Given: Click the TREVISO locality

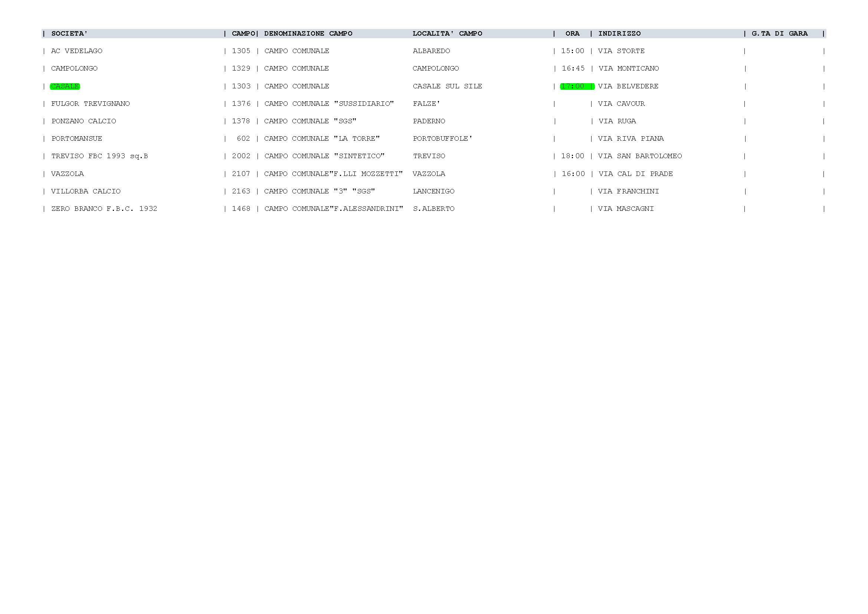Looking at the screenshot, I should pyautogui.click(x=429, y=156).
